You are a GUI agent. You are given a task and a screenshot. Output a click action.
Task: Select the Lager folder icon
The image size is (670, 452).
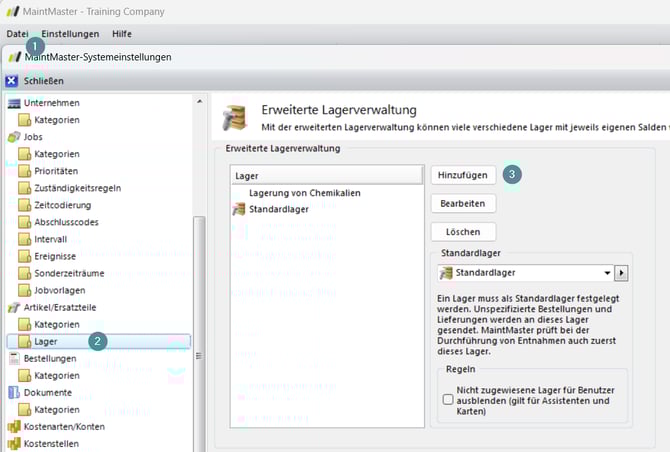25,341
